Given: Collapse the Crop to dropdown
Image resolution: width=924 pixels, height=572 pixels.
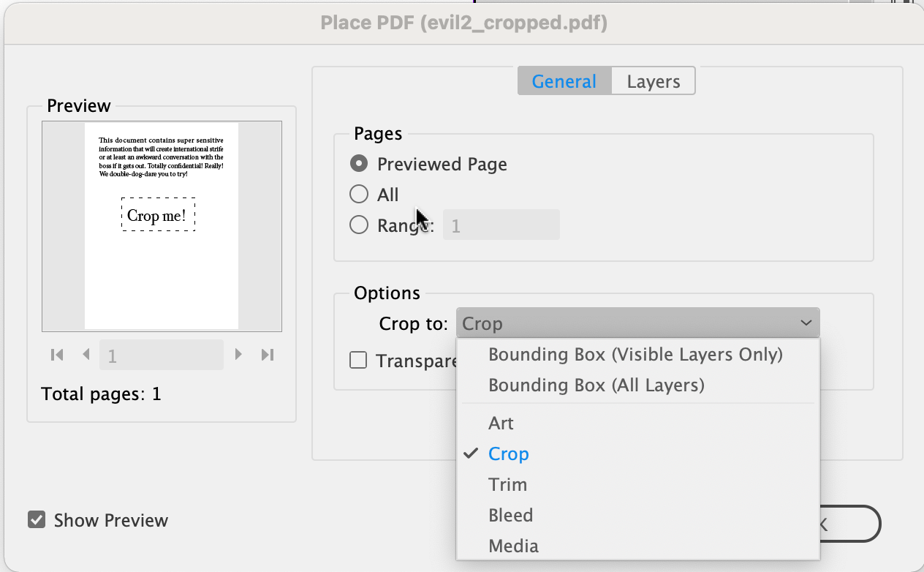Looking at the screenshot, I should click(637, 323).
